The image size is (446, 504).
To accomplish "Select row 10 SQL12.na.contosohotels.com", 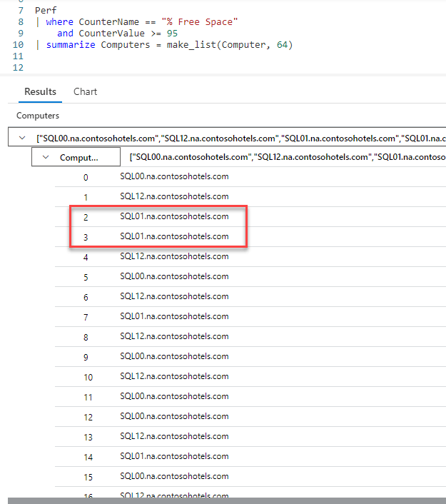I will point(174,376).
